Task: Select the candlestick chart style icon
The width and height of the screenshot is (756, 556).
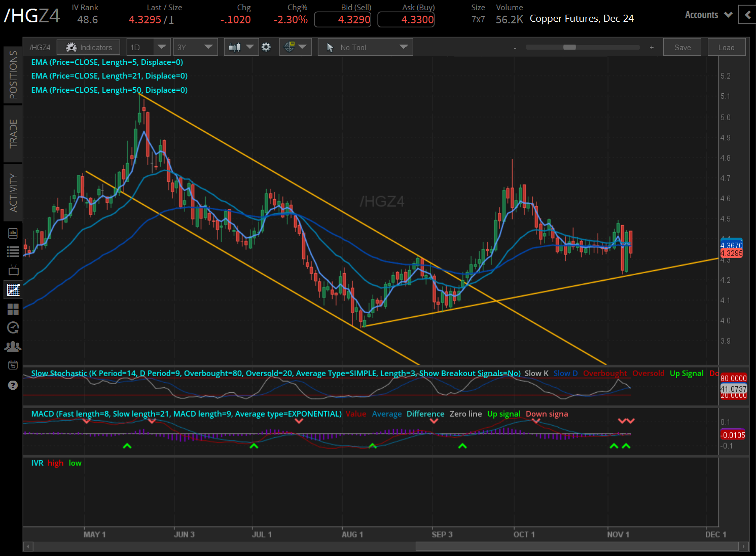Action: pos(235,47)
